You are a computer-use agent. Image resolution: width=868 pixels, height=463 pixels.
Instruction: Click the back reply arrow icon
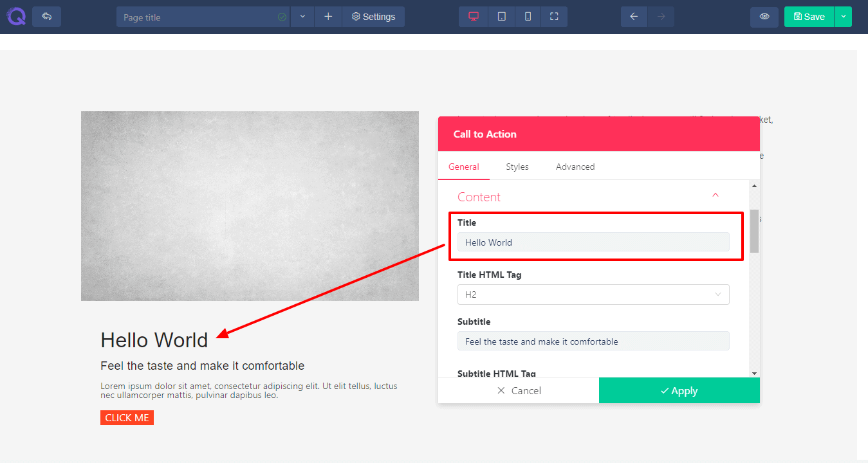(46, 17)
